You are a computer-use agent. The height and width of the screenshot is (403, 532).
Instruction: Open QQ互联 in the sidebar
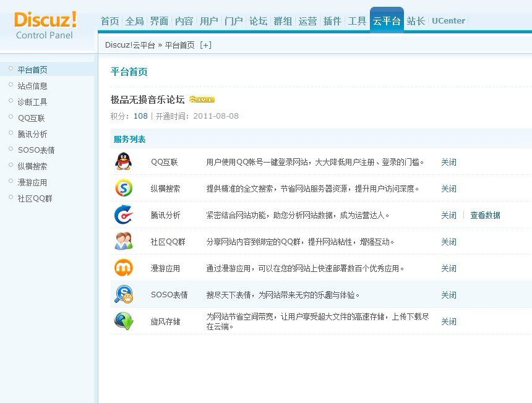[32, 118]
